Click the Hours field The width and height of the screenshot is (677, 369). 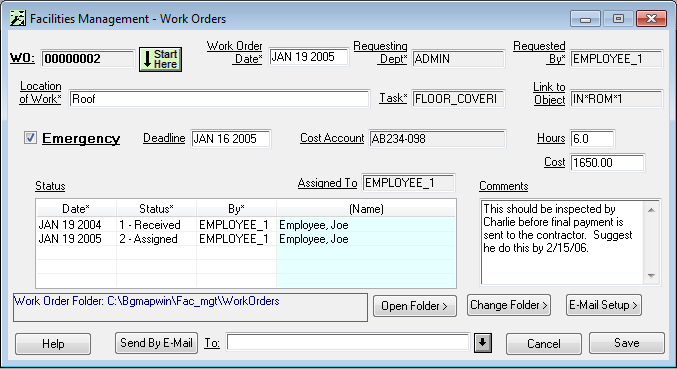coord(592,139)
